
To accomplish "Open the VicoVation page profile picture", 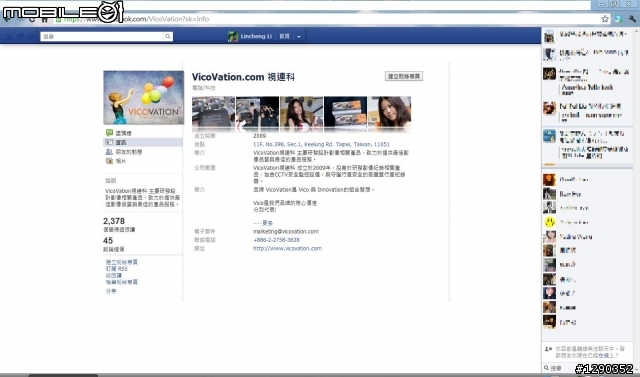I will [x=144, y=98].
